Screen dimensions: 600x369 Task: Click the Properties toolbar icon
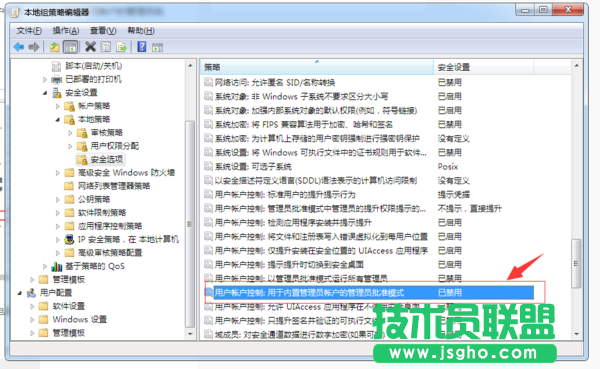pos(106,47)
